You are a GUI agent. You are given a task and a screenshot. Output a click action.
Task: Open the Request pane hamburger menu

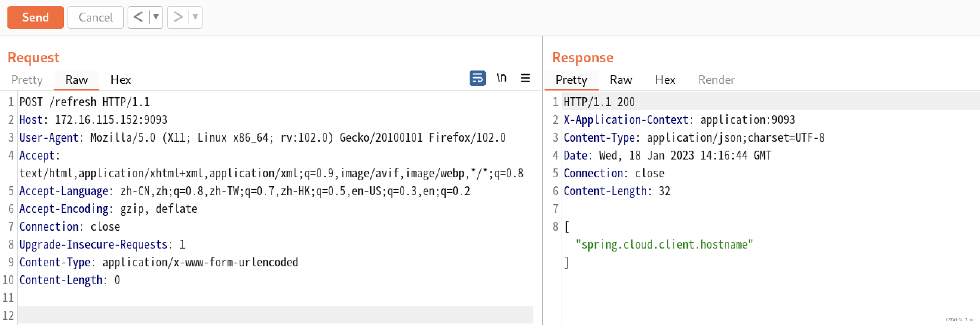tap(525, 78)
